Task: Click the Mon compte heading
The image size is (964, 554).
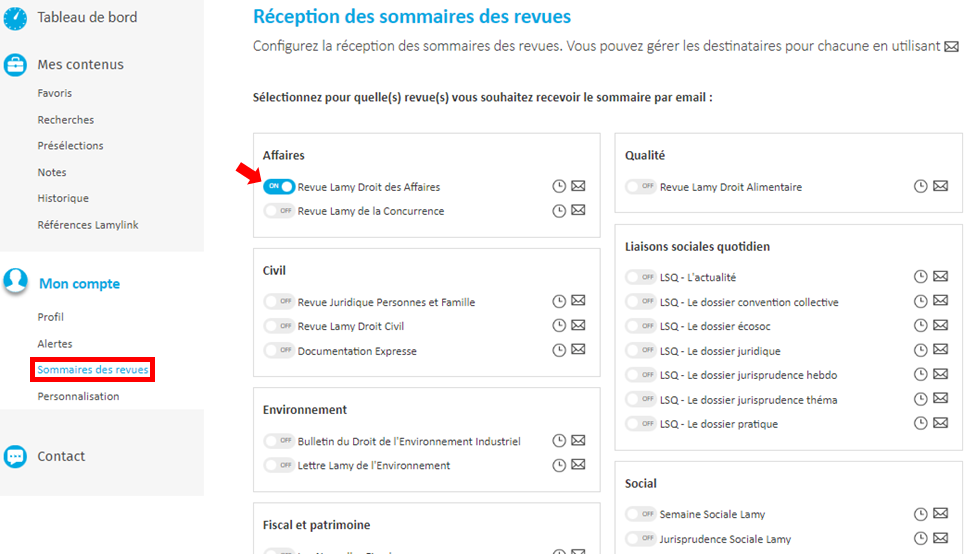Action: click(79, 283)
